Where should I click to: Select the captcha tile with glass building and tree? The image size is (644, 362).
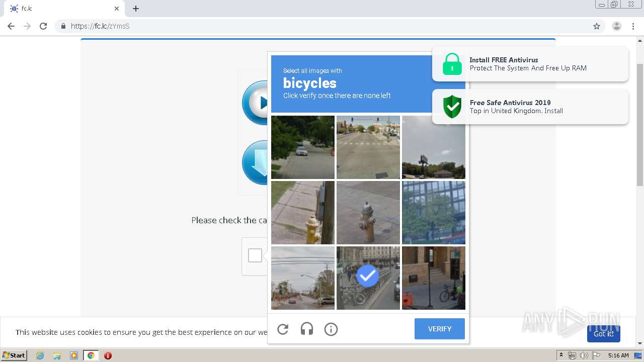pyautogui.click(x=434, y=213)
